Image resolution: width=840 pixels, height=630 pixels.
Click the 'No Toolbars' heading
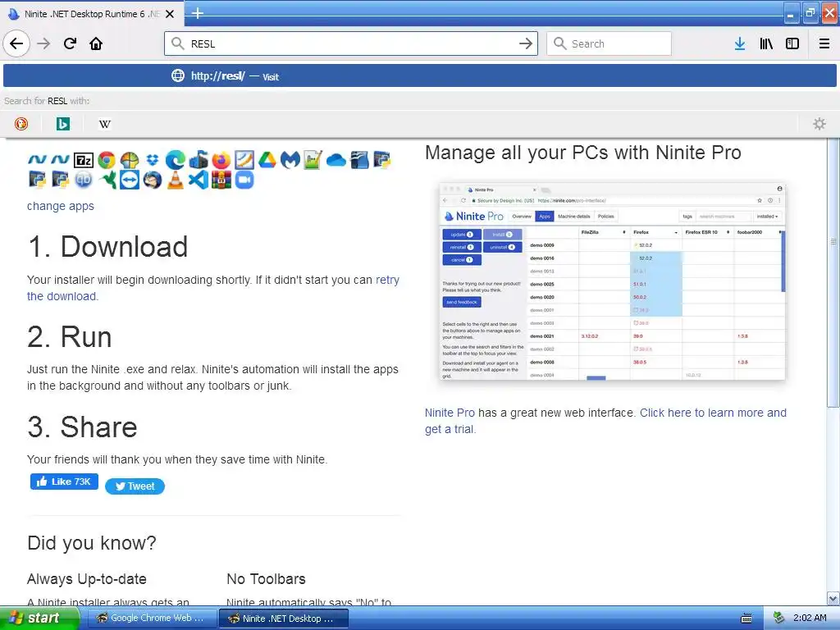coord(267,578)
